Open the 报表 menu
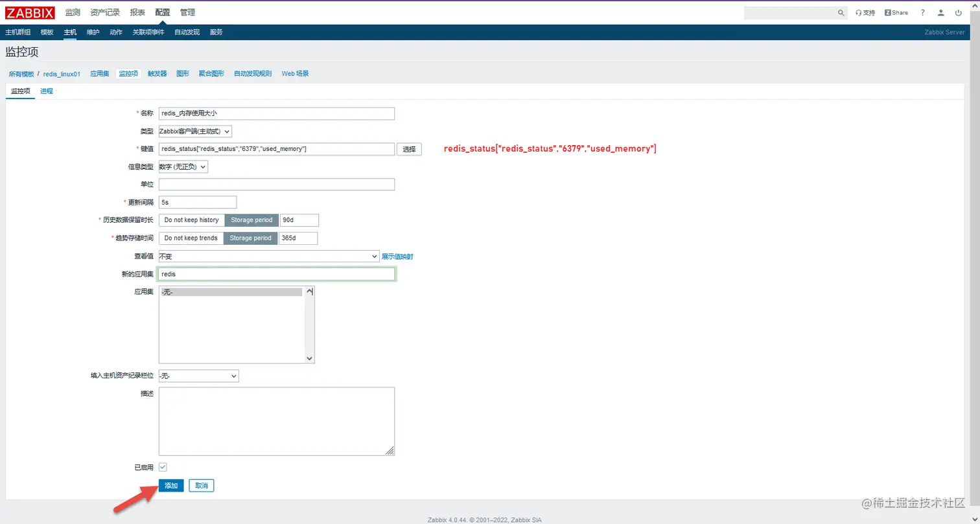 pyautogui.click(x=137, y=12)
